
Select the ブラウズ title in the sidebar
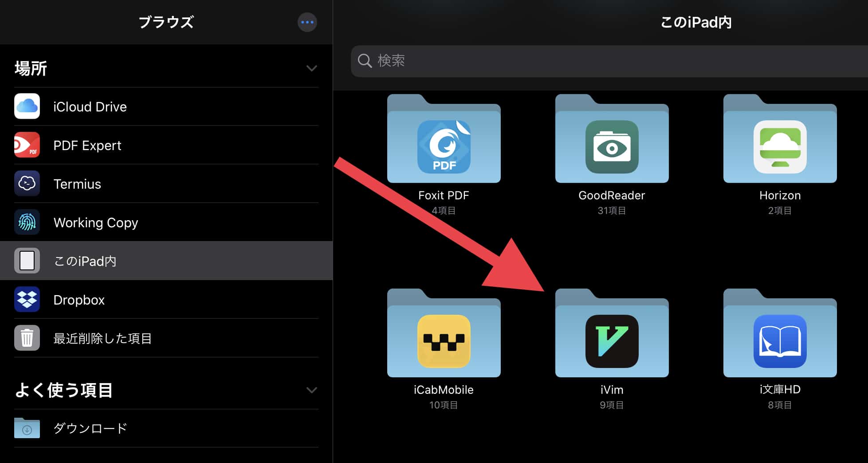click(166, 22)
